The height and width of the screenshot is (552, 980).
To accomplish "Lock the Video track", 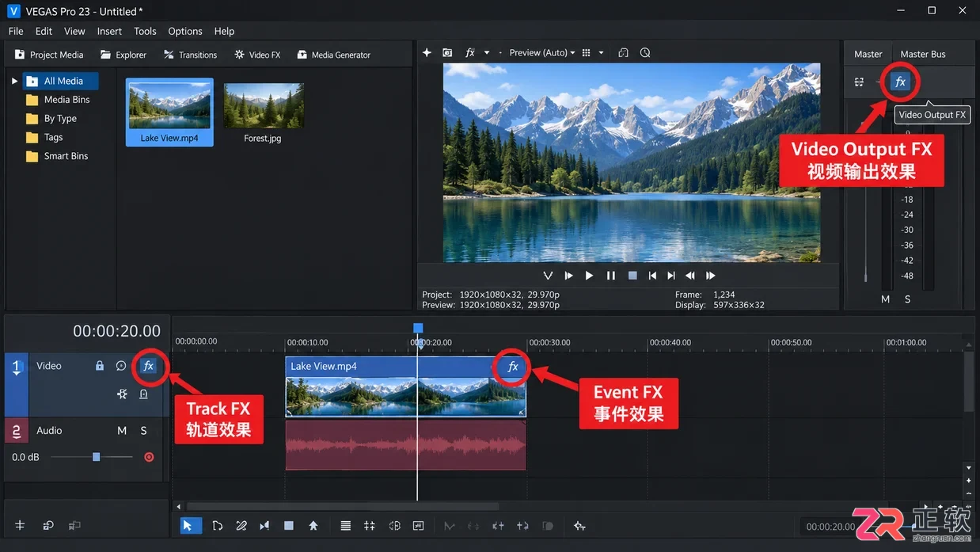I will coord(100,366).
